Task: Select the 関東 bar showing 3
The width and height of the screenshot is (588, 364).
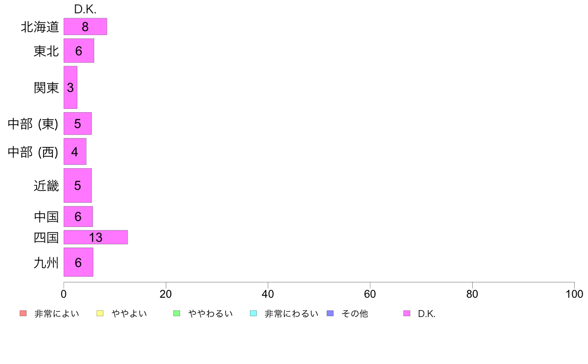Action: (70, 88)
